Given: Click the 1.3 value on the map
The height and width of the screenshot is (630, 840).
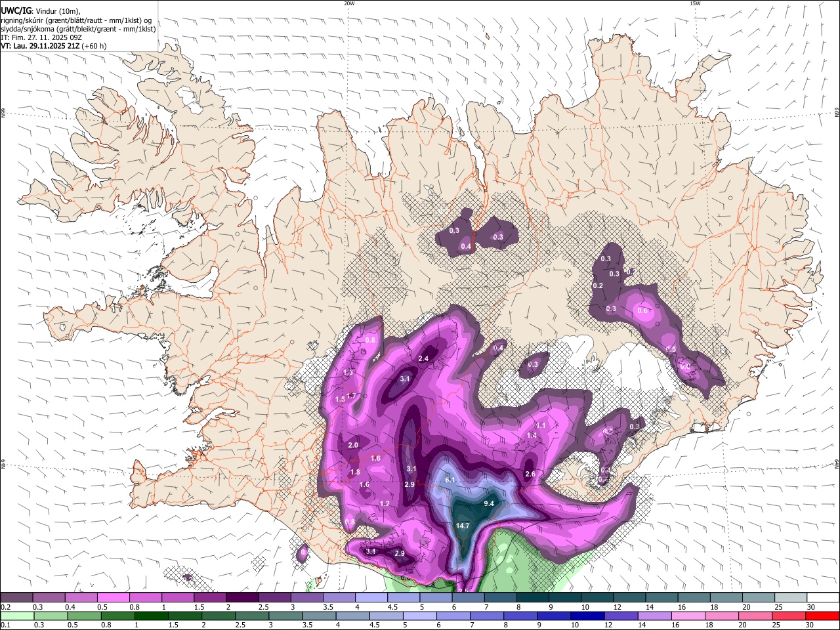Looking at the screenshot, I should (348, 372).
